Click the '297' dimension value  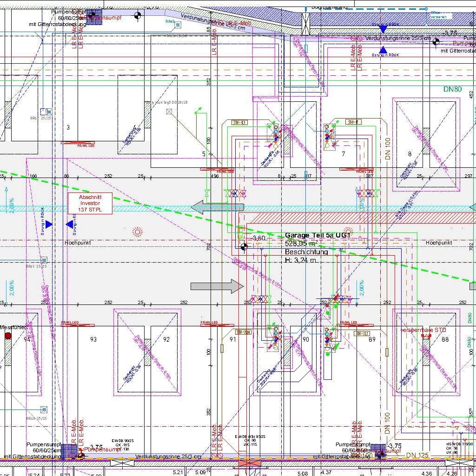(x=469, y=176)
